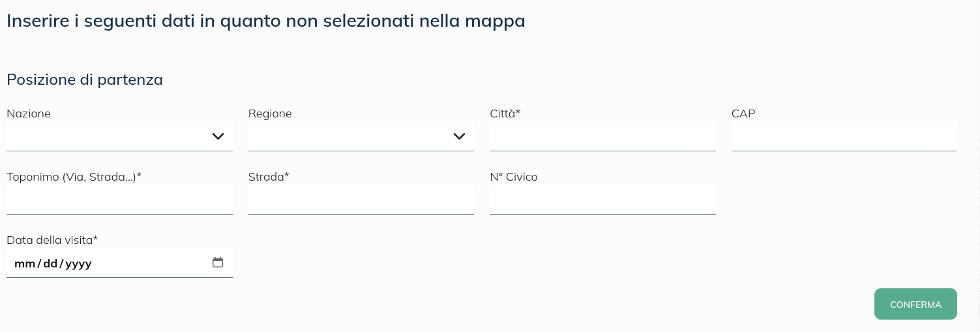The image size is (980, 332).
Task: Click the Strada* label text
Action: click(x=269, y=177)
